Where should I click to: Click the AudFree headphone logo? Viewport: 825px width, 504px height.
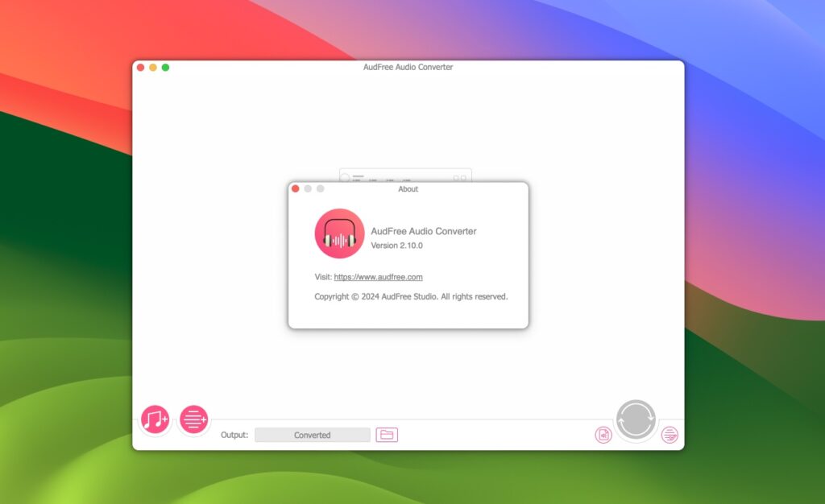(x=339, y=232)
